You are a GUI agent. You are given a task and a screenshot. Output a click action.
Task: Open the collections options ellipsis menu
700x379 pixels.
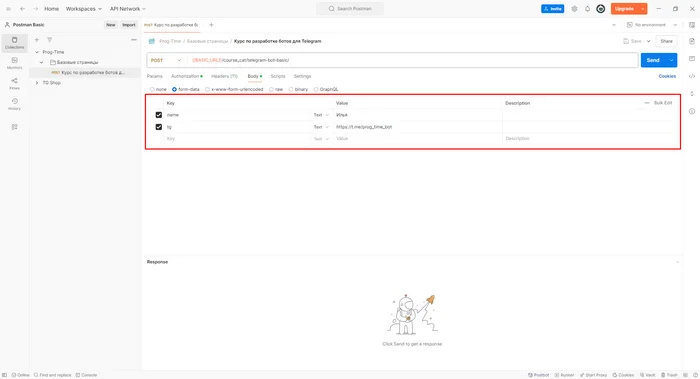(x=133, y=40)
